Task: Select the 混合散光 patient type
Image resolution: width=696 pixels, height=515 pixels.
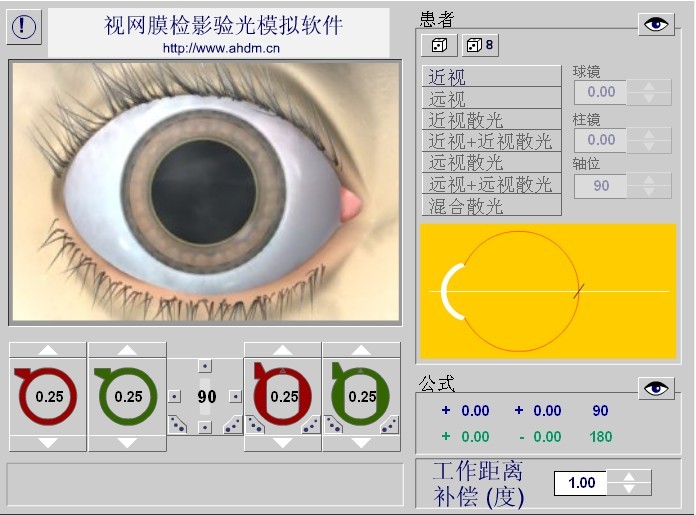Action: pyautogui.click(x=491, y=205)
